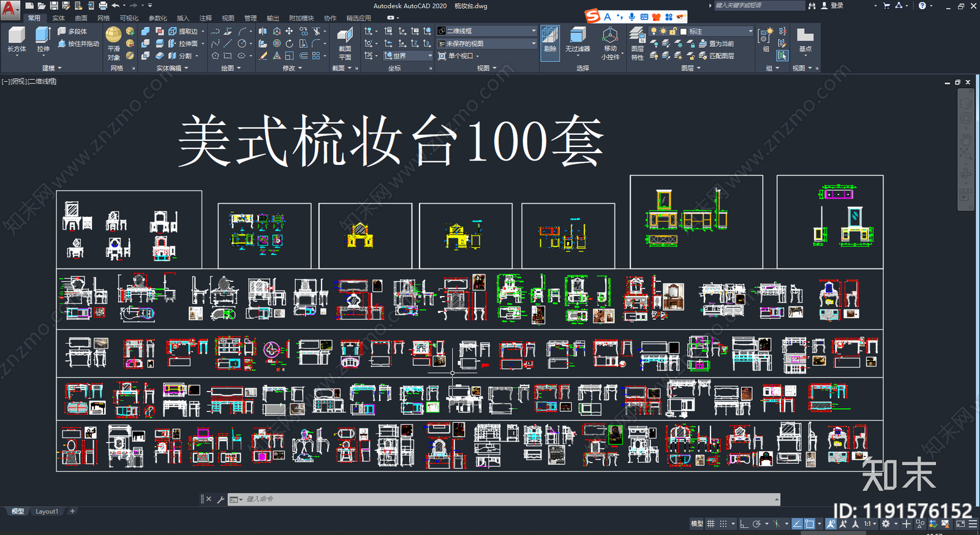980x535 pixels.
Task: Switch to the Mesh (网格) ribbon tab
Action: 104,18
